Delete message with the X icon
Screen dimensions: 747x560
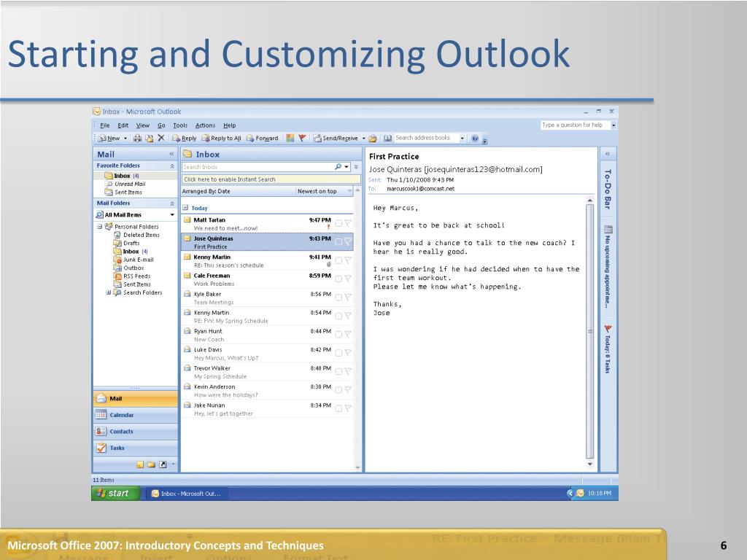pos(161,138)
